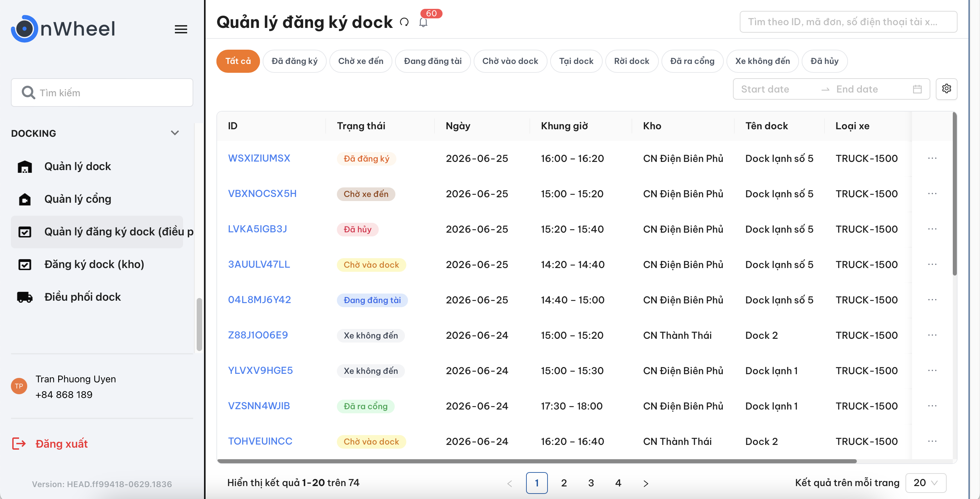Open row actions for LVKA5IGB3J
Viewport: 980px width, 499px height.
[x=932, y=229]
